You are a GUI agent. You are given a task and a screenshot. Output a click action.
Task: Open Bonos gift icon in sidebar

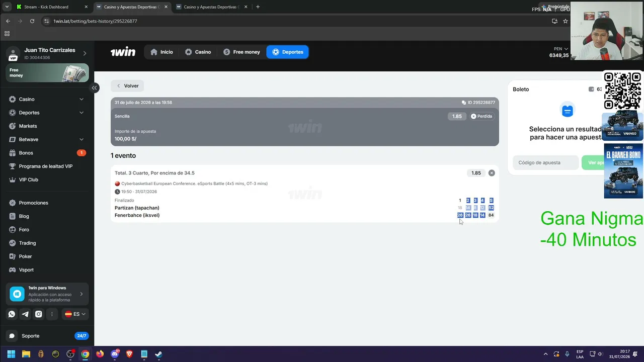click(x=13, y=153)
